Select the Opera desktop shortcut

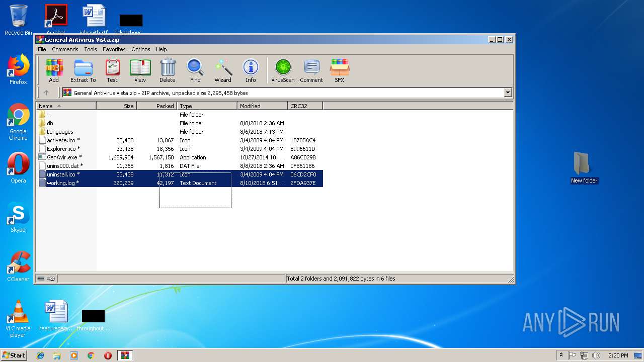18,168
